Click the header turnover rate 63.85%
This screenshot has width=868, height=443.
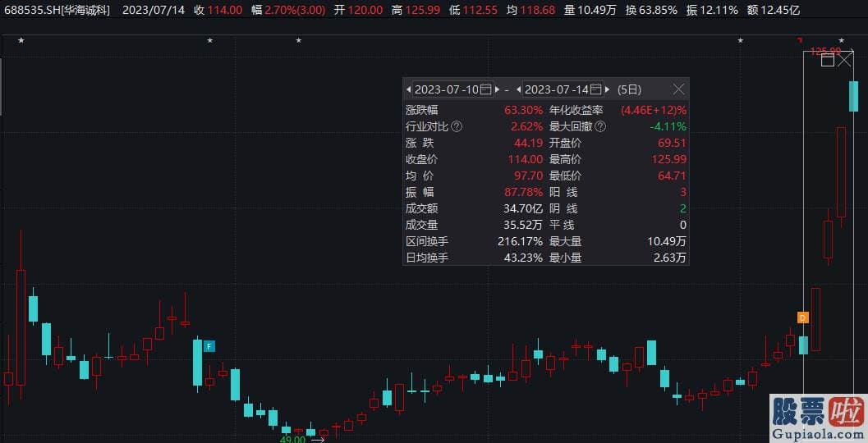pos(658,10)
